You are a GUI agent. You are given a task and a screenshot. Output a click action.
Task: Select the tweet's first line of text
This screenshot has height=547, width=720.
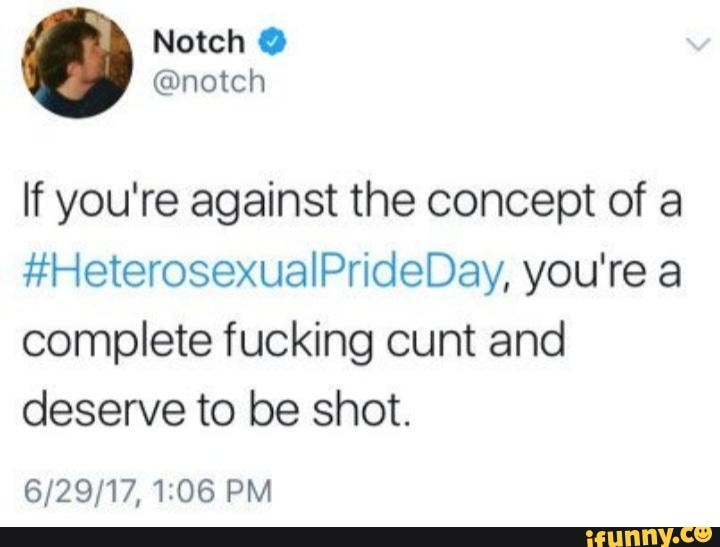[x=352, y=203]
